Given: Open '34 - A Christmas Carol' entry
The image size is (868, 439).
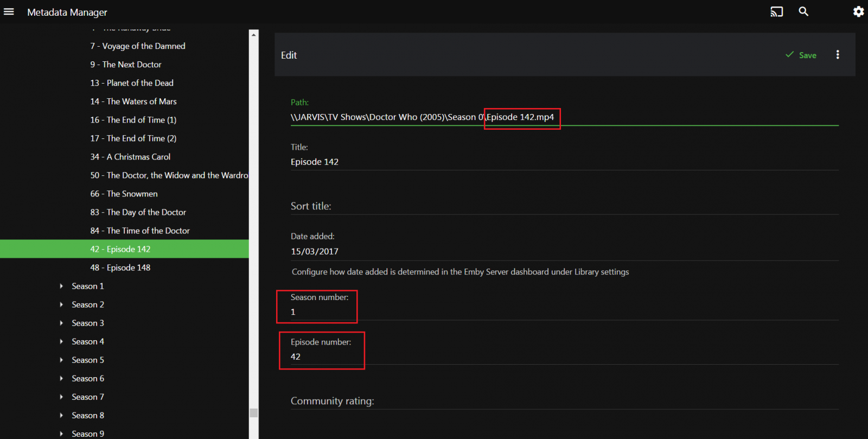Looking at the screenshot, I should pyautogui.click(x=130, y=157).
